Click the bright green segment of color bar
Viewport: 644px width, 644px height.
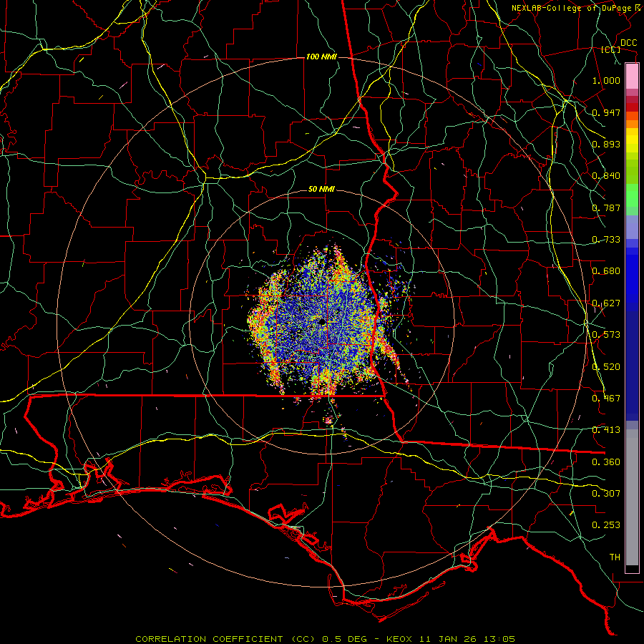pyautogui.click(x=632, y=195)
